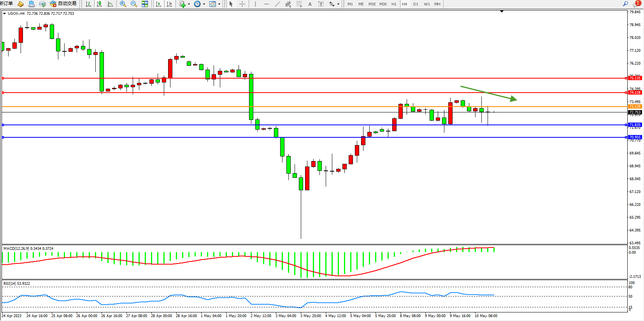644x321 pixels.
Task: Toggle chart auto scroll
Action: pos(158,4)
